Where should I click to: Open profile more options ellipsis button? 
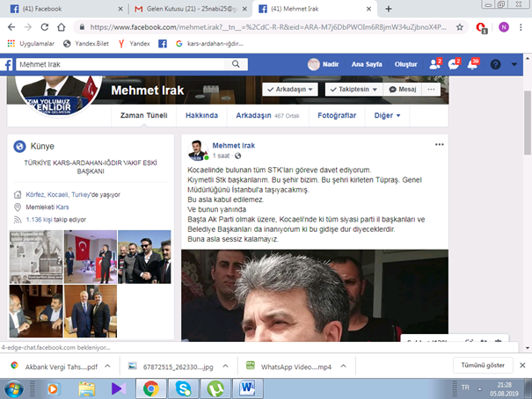(431, 89)
